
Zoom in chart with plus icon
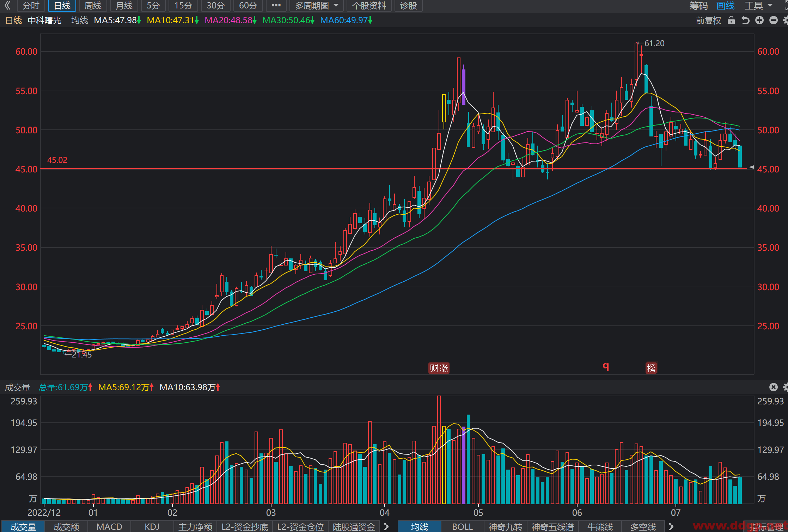pos(759,20)
